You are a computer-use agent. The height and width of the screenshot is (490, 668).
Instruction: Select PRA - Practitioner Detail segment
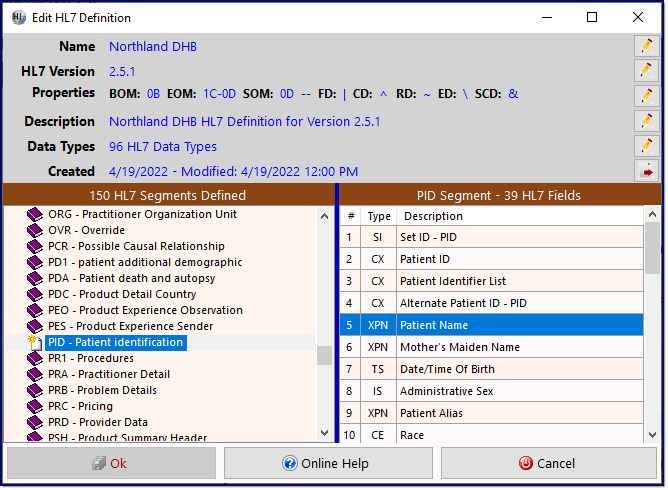point(109,375)
